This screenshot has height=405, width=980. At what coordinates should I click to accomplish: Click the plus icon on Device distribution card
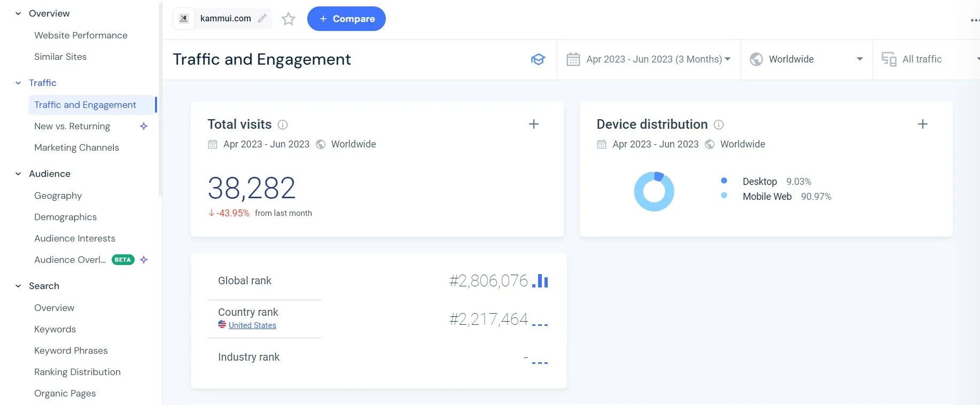click(922, 124)
